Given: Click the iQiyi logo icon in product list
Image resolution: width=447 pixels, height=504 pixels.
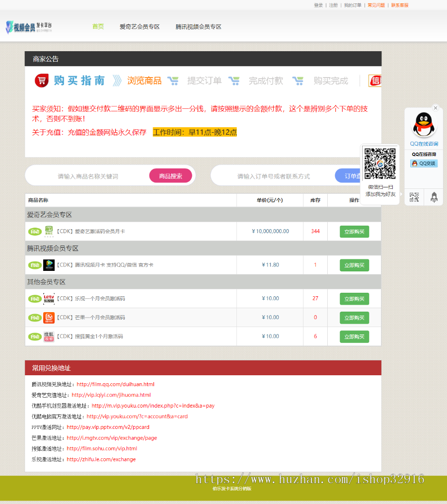Looking at the screenshot, I should click(x=49, y=231).
